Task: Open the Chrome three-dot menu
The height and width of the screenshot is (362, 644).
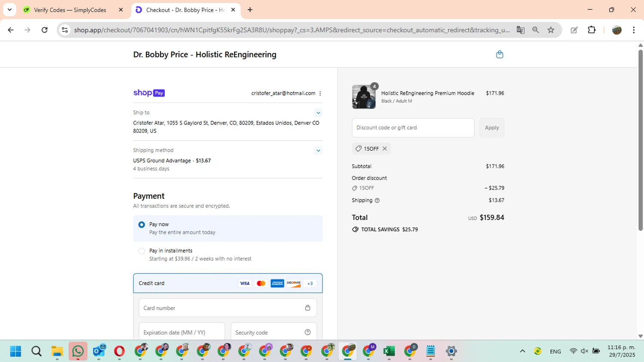Action: tap(634, 30)
